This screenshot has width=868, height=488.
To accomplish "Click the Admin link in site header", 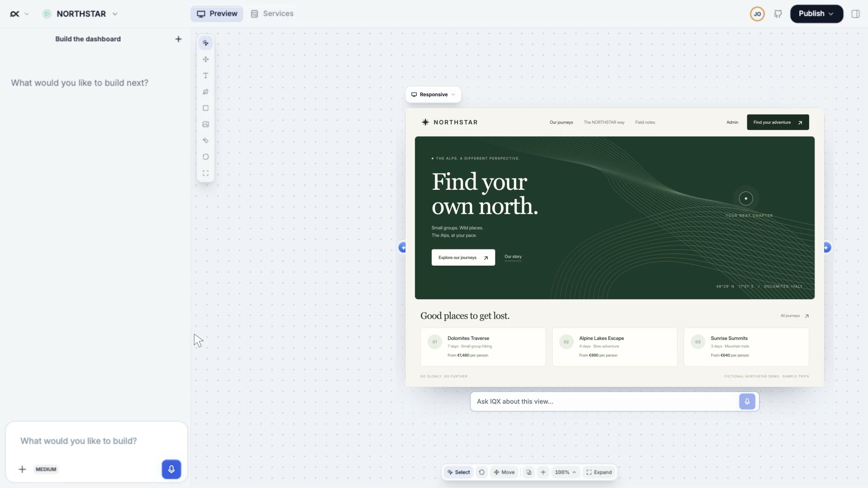I will coord(732,122).
